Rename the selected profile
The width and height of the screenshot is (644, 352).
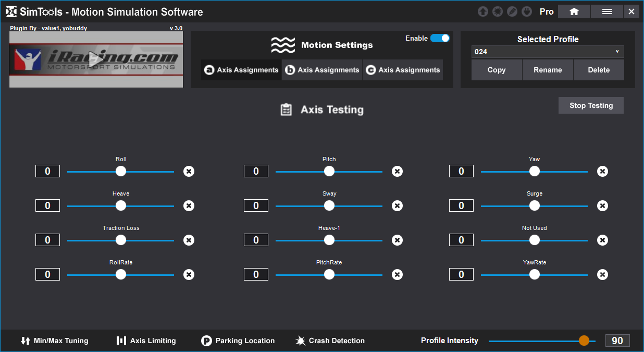point(548,69)
